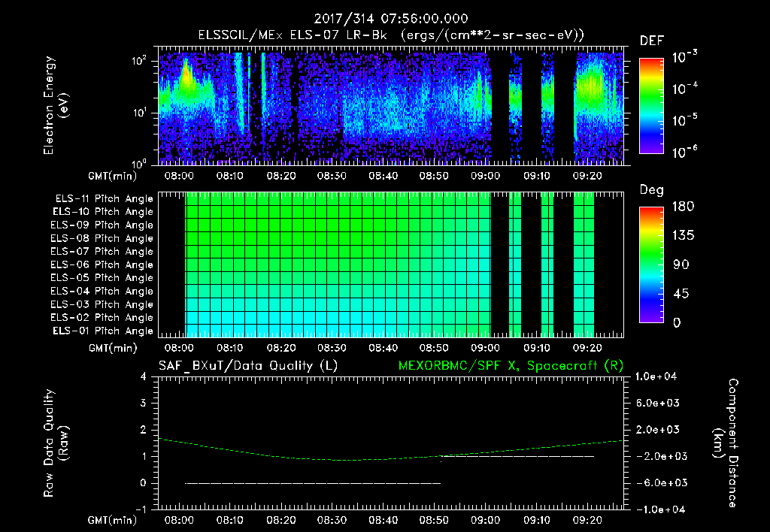Click the 'Electron Energy (eV)' axis label
This screenshot has height=532, width=770.
(x=56, y=105)
